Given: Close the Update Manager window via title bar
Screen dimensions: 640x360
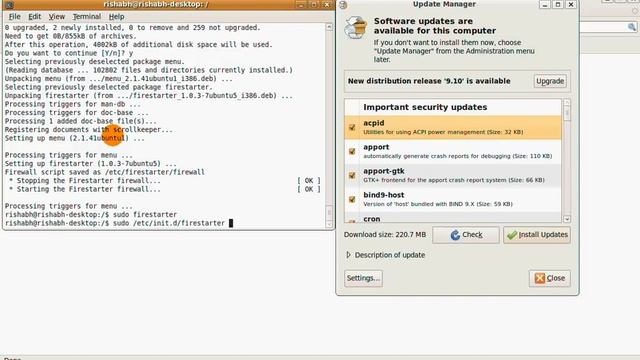Looking at the screenshot, I should click(571, 4).
